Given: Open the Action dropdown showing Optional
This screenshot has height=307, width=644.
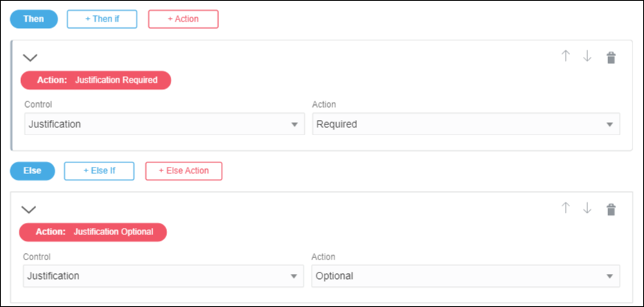Looking at the screenshot, I should (466, 276).
